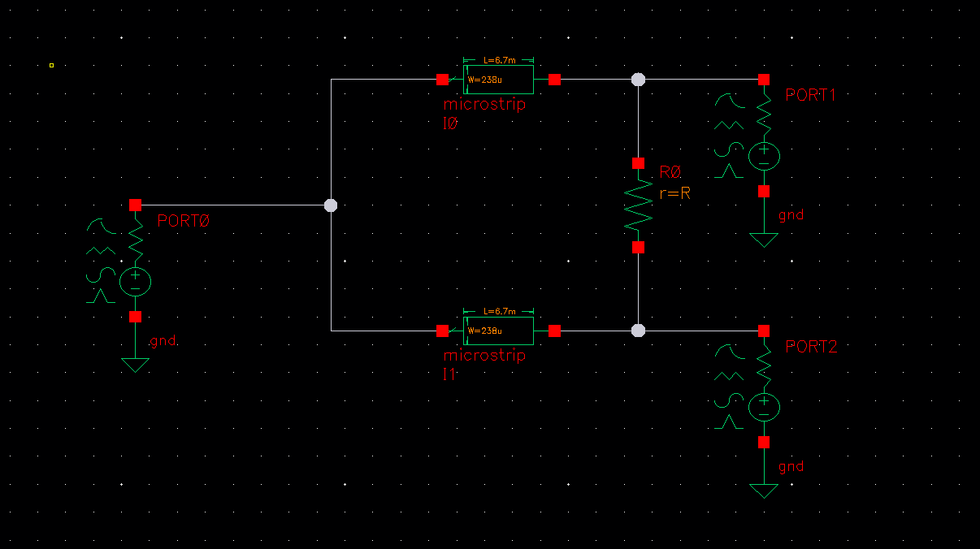The height and width of the screenshot is (549, 980).
Task: Click W=238u text inside microstrip I0
Action: (x=485, y=80)
